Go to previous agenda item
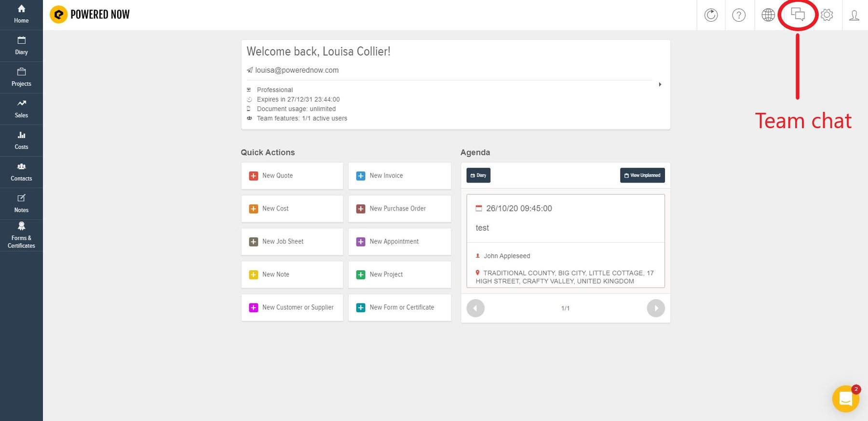 click(475, 308)
